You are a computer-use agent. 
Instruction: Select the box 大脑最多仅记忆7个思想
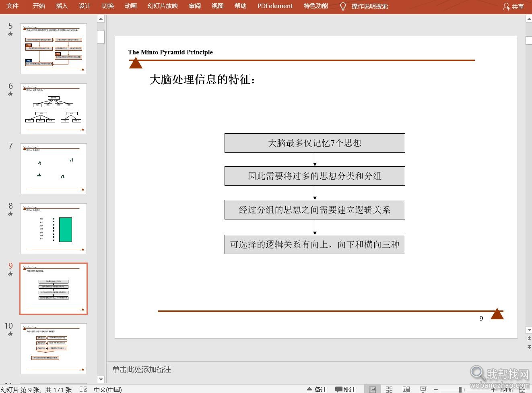point(315,143)
